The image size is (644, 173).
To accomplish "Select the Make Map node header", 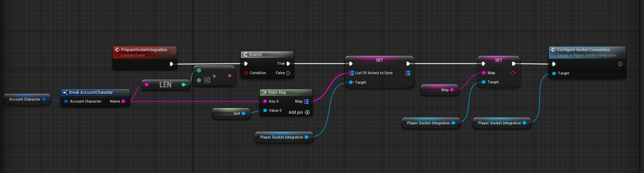I will 286,92.
